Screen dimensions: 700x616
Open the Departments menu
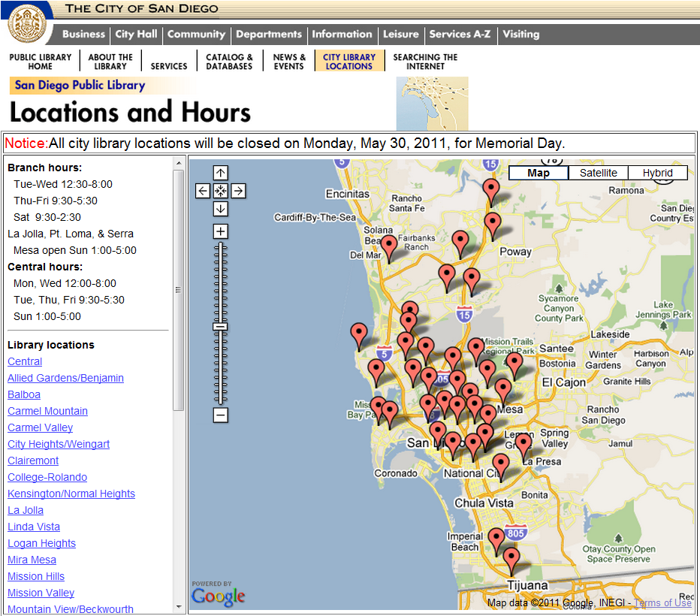pos(269,35)
